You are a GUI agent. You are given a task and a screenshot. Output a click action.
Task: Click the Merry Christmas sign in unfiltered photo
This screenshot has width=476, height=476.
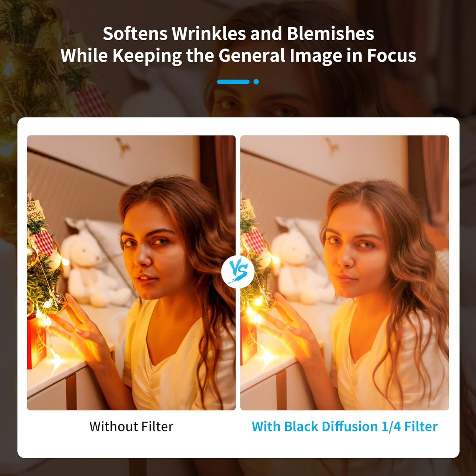(x=36, y=211)
